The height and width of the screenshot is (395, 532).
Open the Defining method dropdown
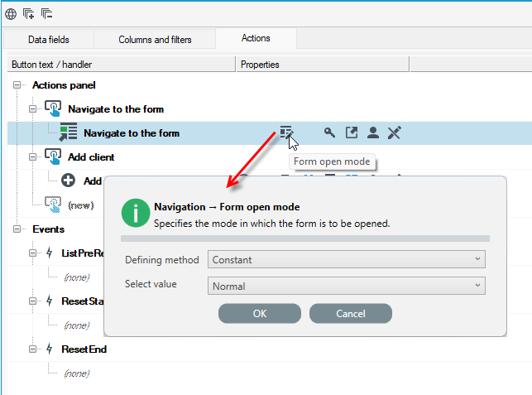click(347, 259)
